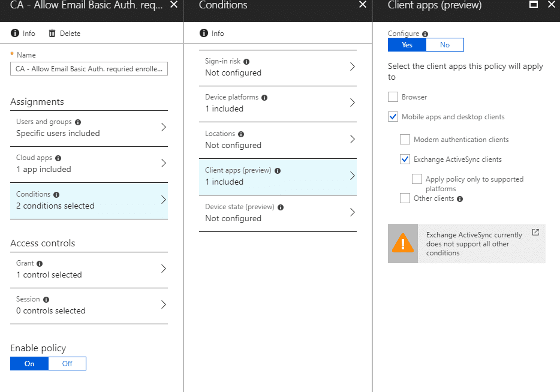Turn Enable policy Off

pyautogui.click(x=67, y=363)
